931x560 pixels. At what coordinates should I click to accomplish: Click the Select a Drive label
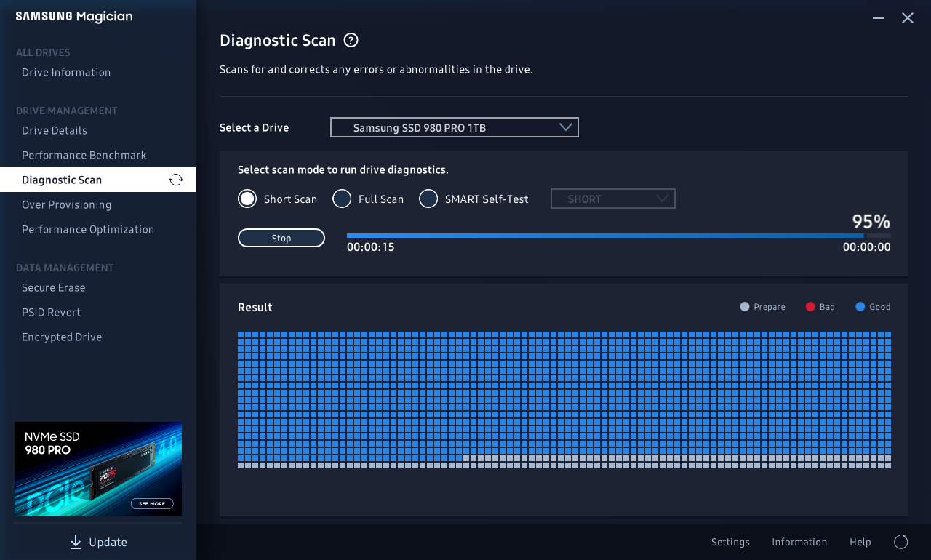255,127
